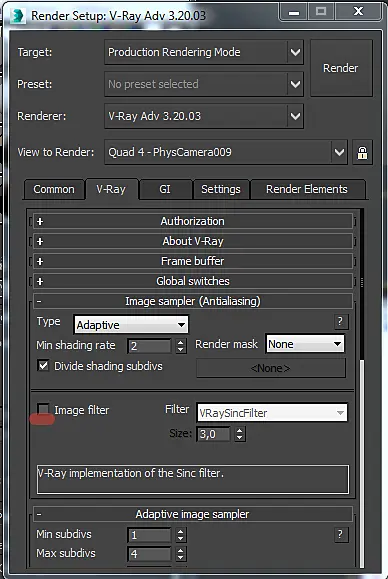
Task: Open the Renderer dropdown
Action: (204, 116)
